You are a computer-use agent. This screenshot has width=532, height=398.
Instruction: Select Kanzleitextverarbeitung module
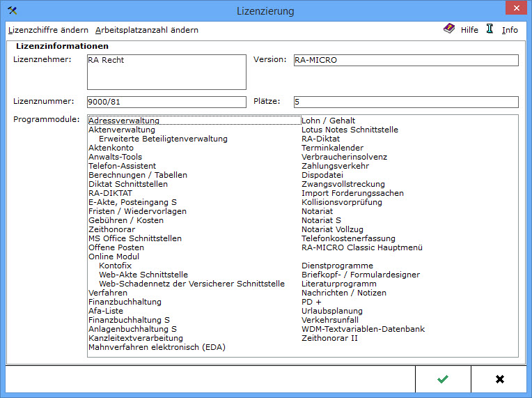(x=136, y=338)
